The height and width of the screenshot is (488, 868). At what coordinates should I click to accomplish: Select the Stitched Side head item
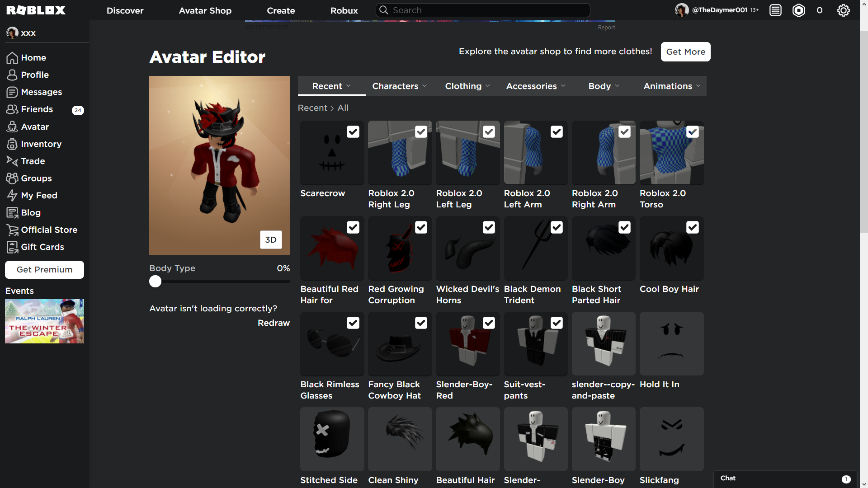332,439
